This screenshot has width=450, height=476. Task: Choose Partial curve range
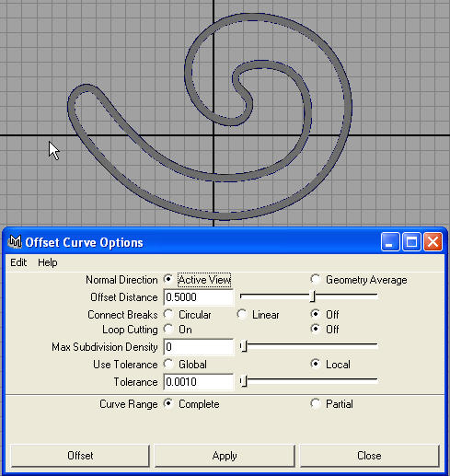click(x=316, y=403)
